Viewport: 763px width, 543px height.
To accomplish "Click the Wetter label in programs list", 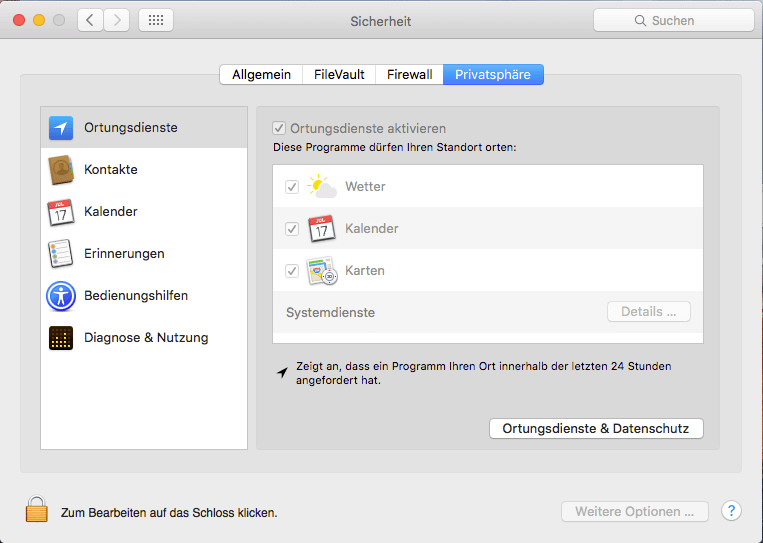I will click(365, 186).
